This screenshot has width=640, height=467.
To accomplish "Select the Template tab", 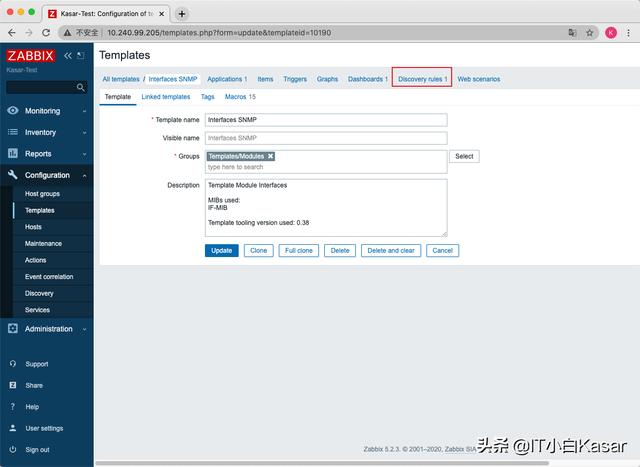I will 118,97.
